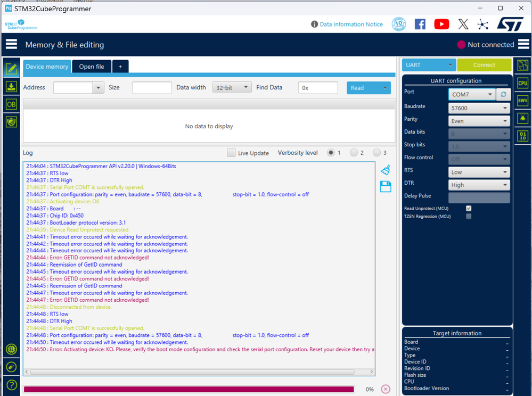Open the main hamburger menu
Screen dimensions: 532x396
[11, 44]
